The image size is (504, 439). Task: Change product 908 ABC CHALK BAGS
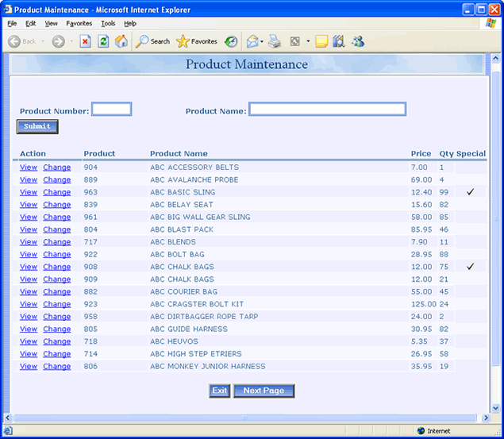(x=57, y=267)
